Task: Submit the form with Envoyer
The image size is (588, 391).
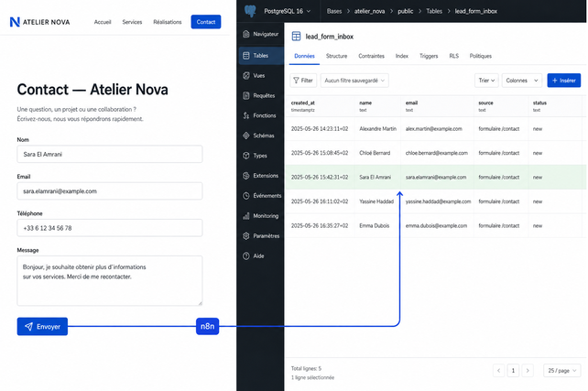Action: point(42,327)
